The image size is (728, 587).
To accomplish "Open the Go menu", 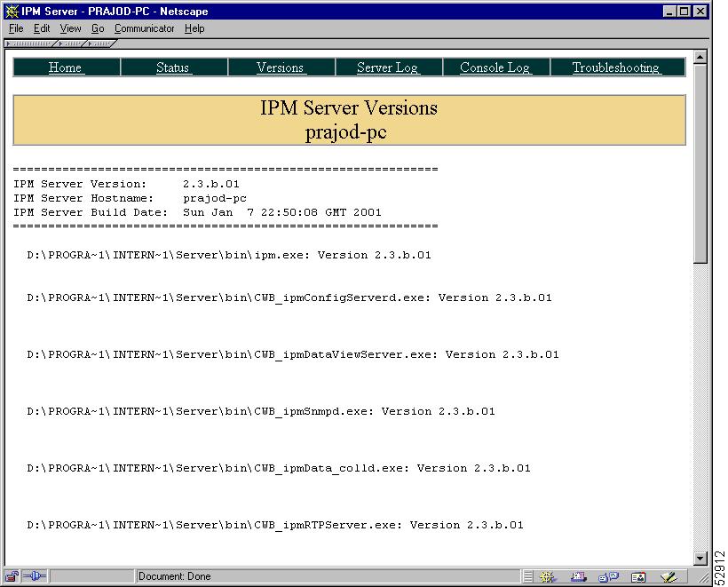I will point(98,28).
